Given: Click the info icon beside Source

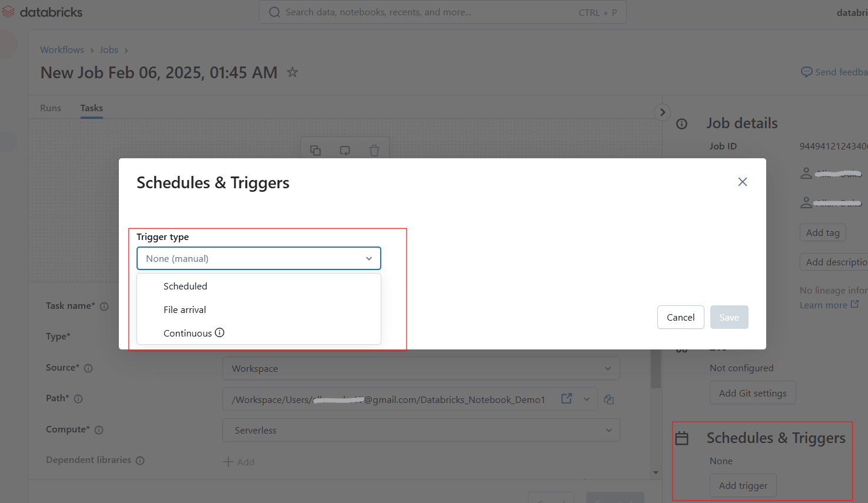Looking at the screenshot, I should [88, 368].
